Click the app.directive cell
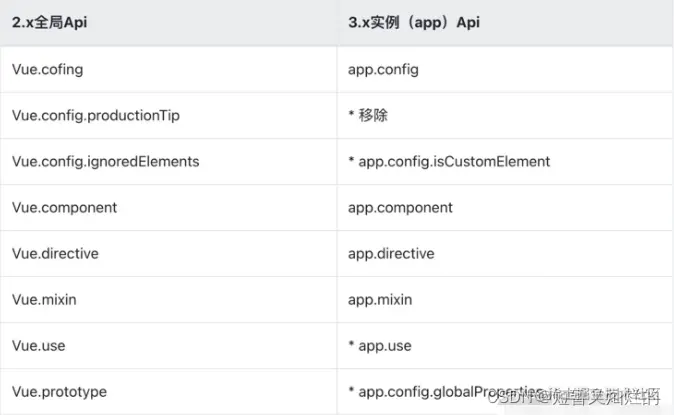 (391, 254)
